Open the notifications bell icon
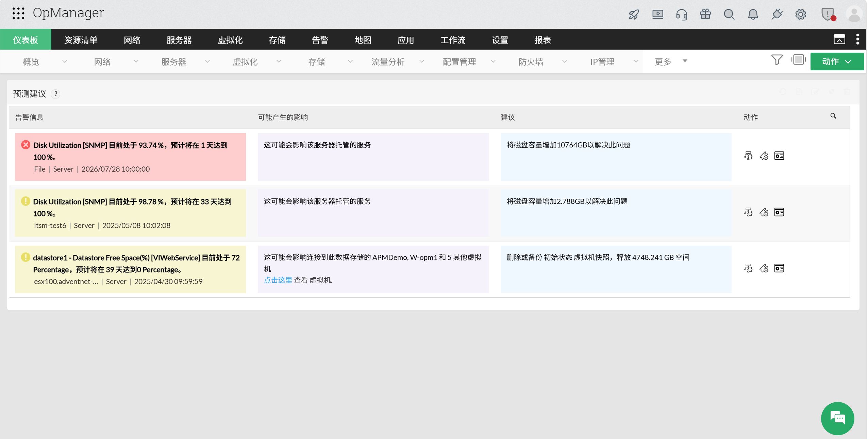 pyautogui.click(x=753, y=14)
